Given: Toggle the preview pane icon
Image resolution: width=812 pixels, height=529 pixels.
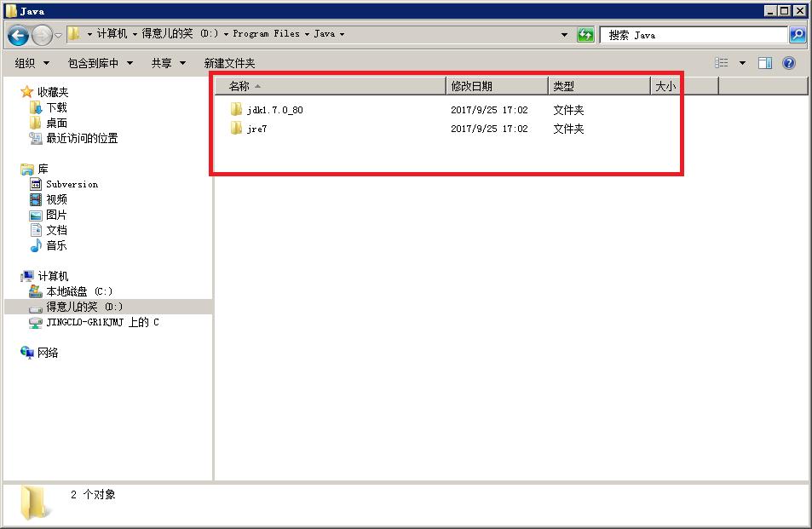Looking at the screenshot, I should (764, 62).
